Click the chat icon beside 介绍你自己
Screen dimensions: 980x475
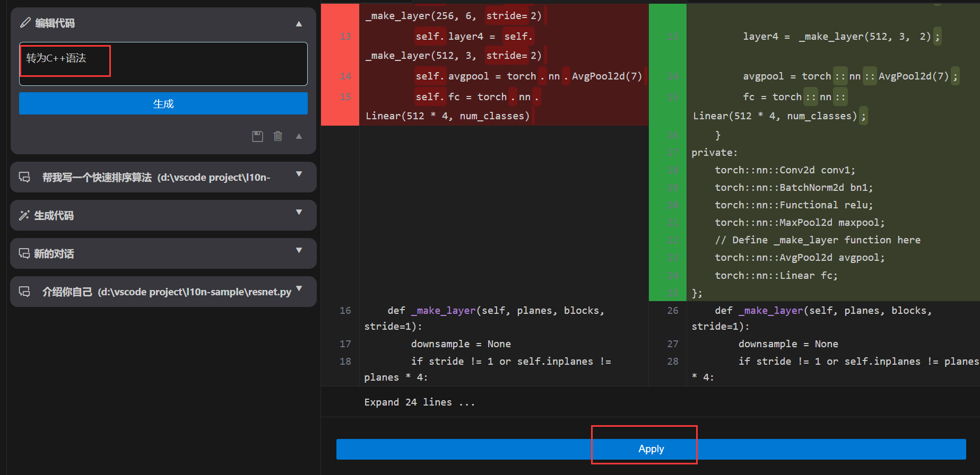[x=24, y=292]
